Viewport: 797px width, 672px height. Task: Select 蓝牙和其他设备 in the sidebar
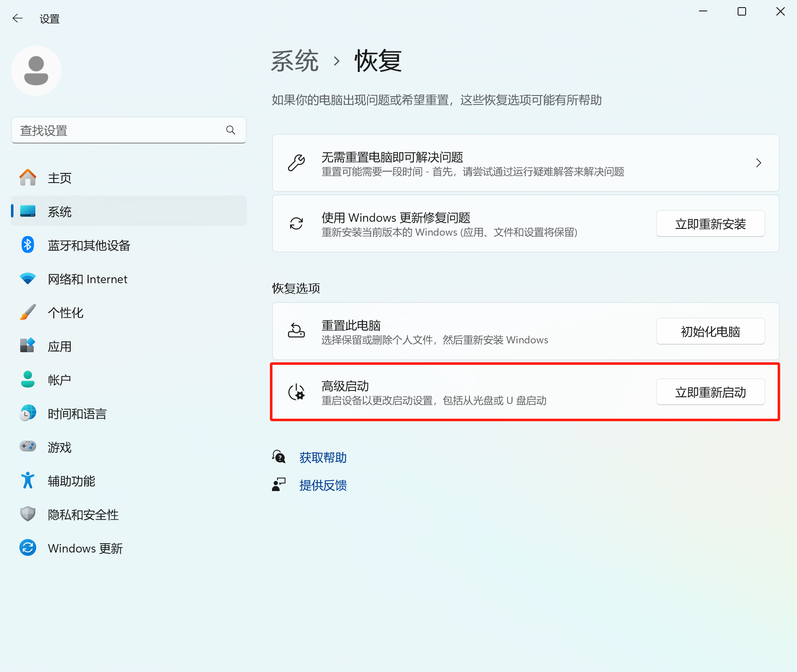tap(129, 245)
